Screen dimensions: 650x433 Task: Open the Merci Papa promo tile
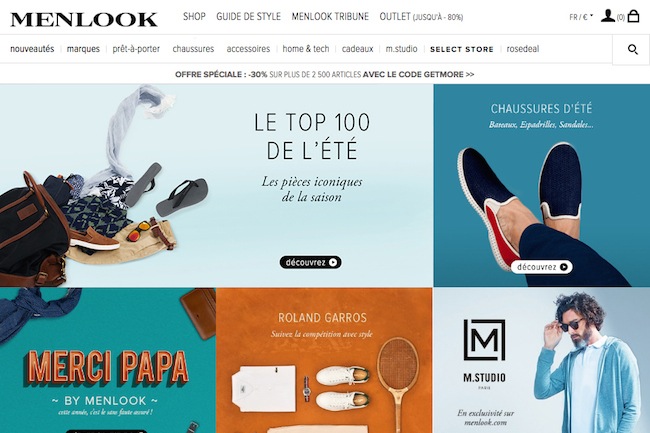(x=108, y=360)
